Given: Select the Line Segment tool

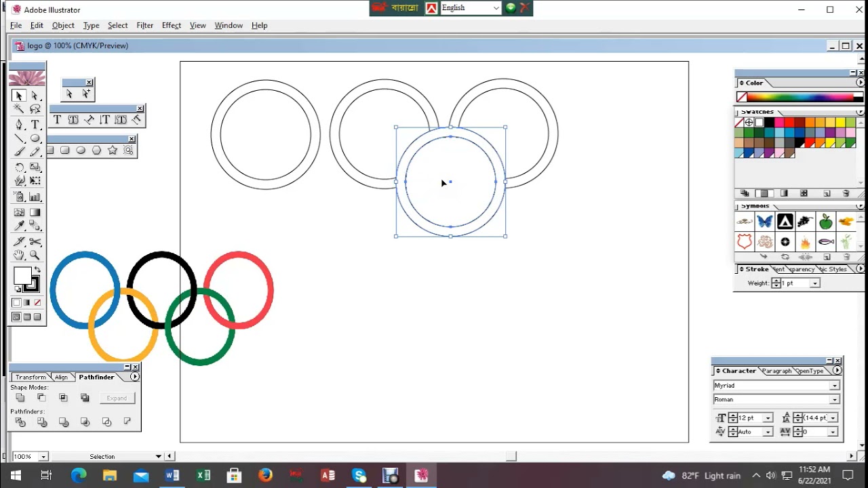Looking at the screenshot, I should (19, 138).
